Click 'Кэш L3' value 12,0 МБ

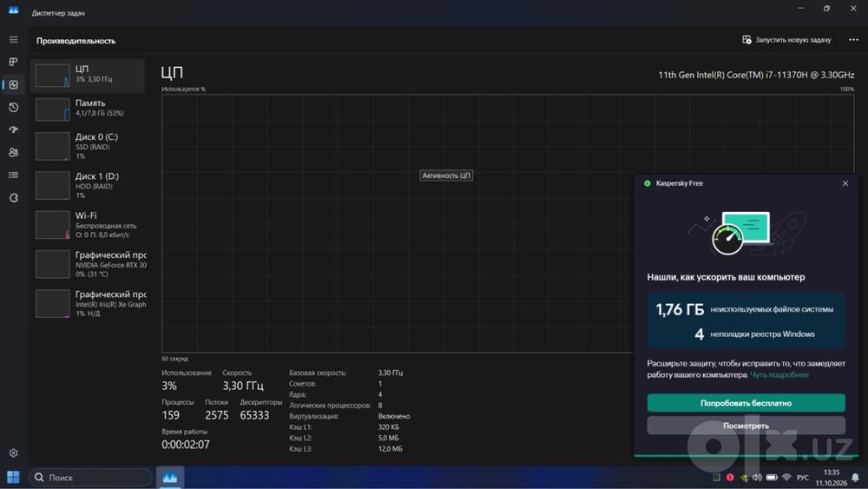pos(391,448)
